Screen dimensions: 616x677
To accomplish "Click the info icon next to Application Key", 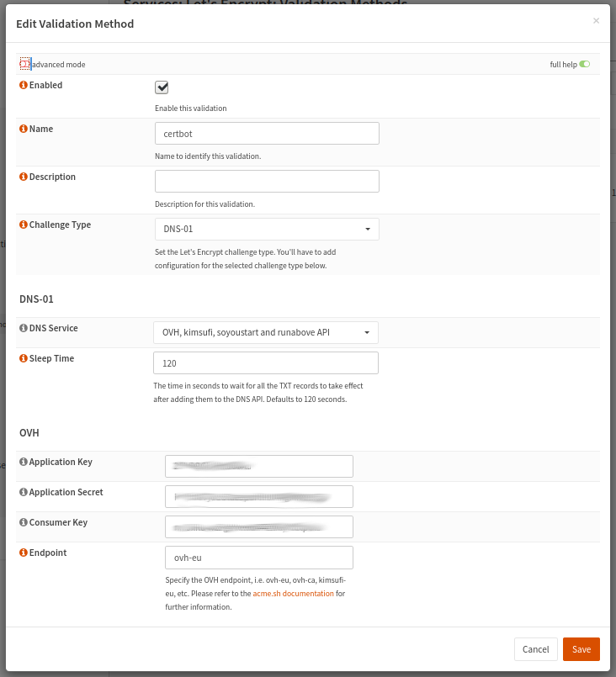I will pyautogui.click(x=24, y=463).
